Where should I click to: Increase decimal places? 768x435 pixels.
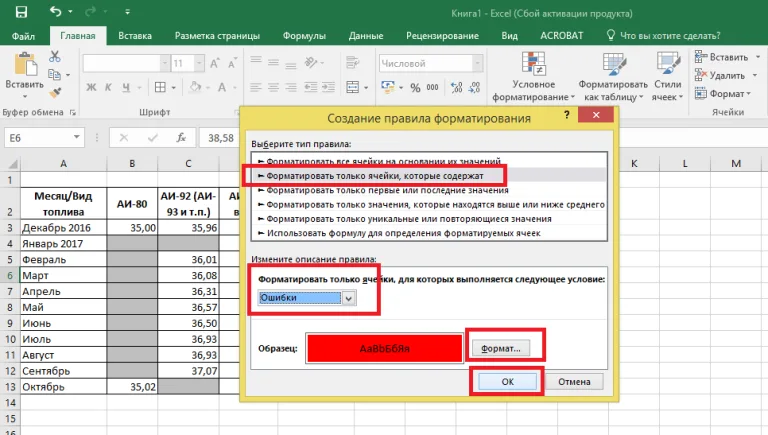coord(456,87)
